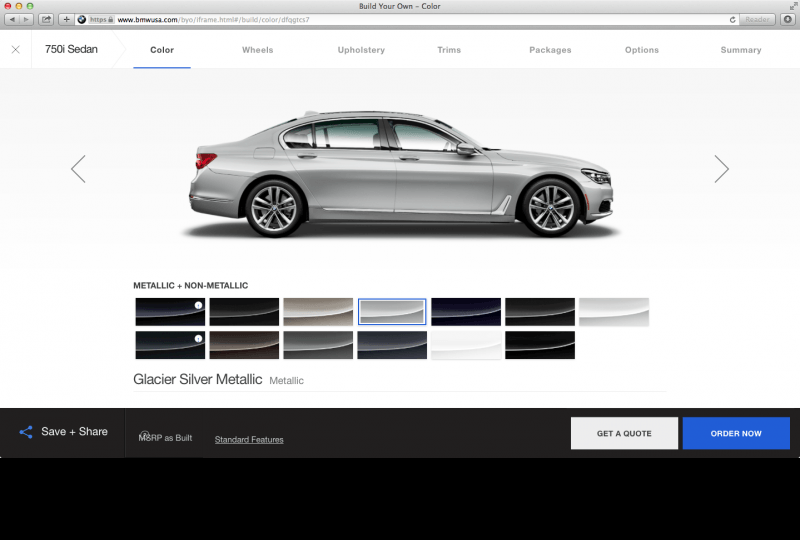Screen dimensions: 800x540
Task: Open the Trims tab
Action: point(449,50)
